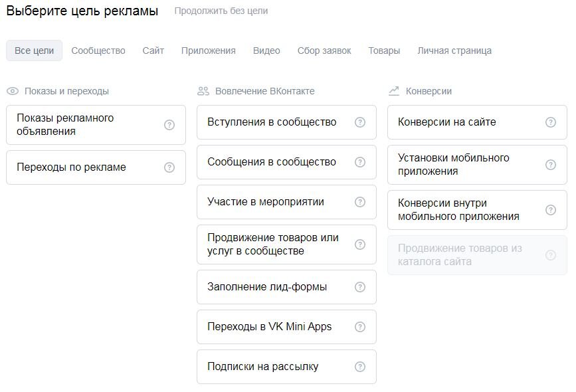Open help tooltip for «Сообщения в сообщество»
This screenshot has height=392, width=576.
tap(360, 162)
